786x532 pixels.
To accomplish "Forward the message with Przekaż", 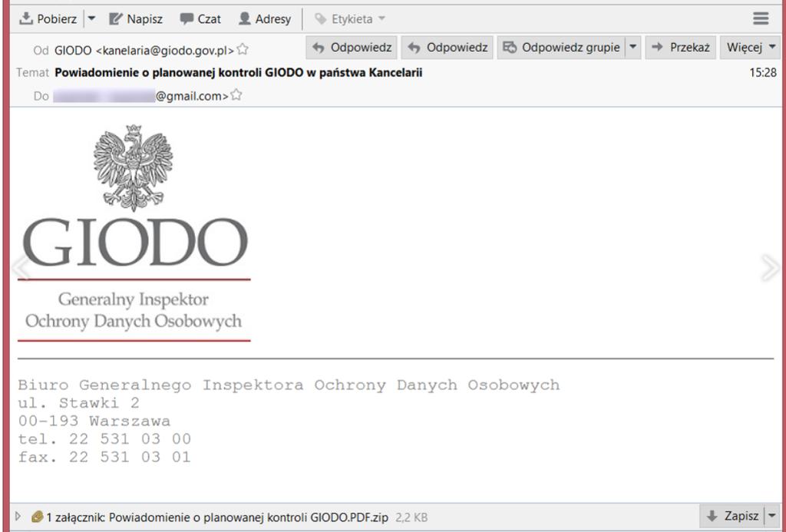I will tap(680, 48).
